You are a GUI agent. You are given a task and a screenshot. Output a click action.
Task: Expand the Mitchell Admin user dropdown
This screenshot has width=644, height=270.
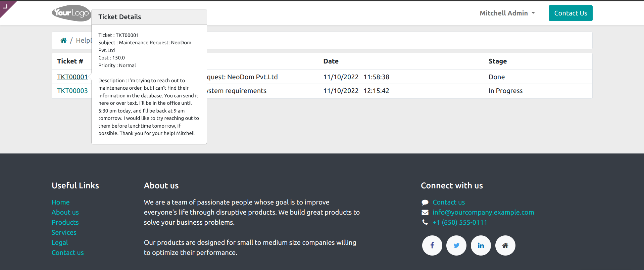[507, 13]
